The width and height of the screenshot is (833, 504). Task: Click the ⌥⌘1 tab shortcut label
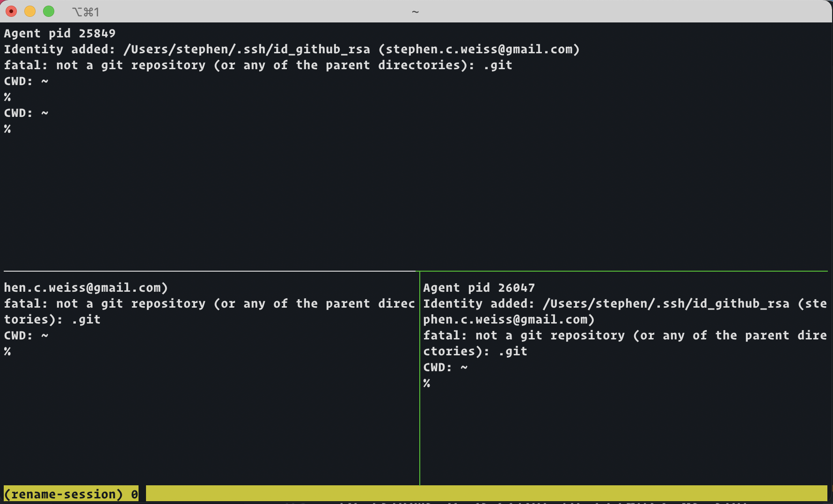86,12
